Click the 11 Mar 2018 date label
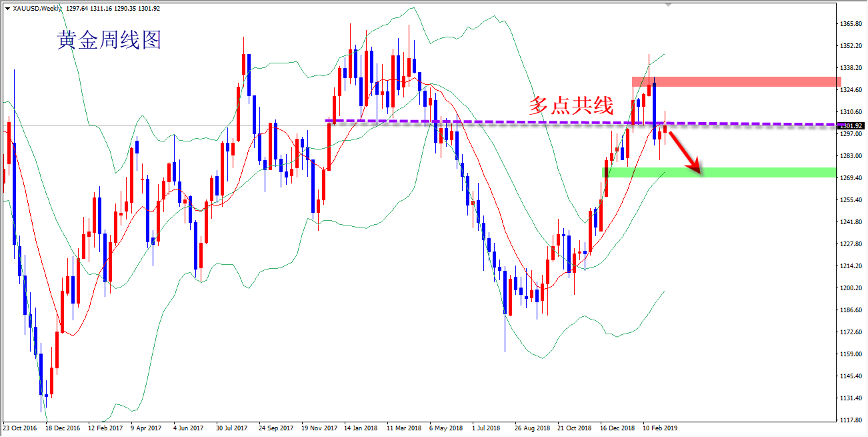 (x=403, y=428)
